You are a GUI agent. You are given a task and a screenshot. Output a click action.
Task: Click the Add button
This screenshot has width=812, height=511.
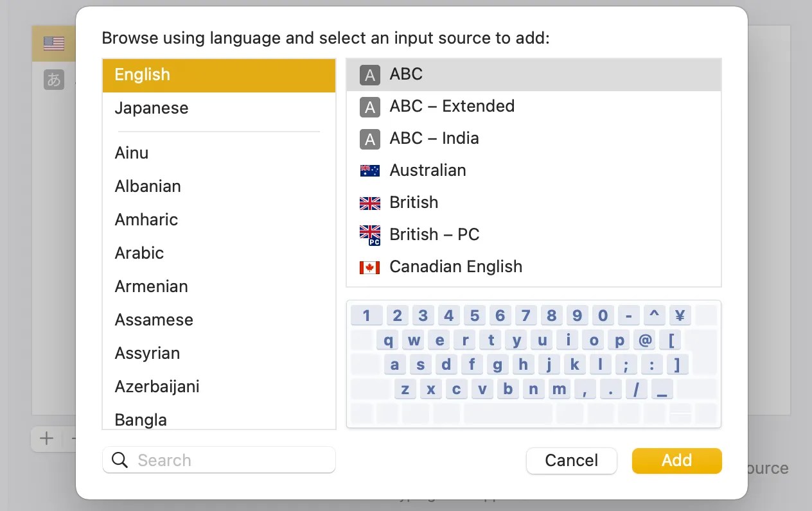(x=676, y=460)
